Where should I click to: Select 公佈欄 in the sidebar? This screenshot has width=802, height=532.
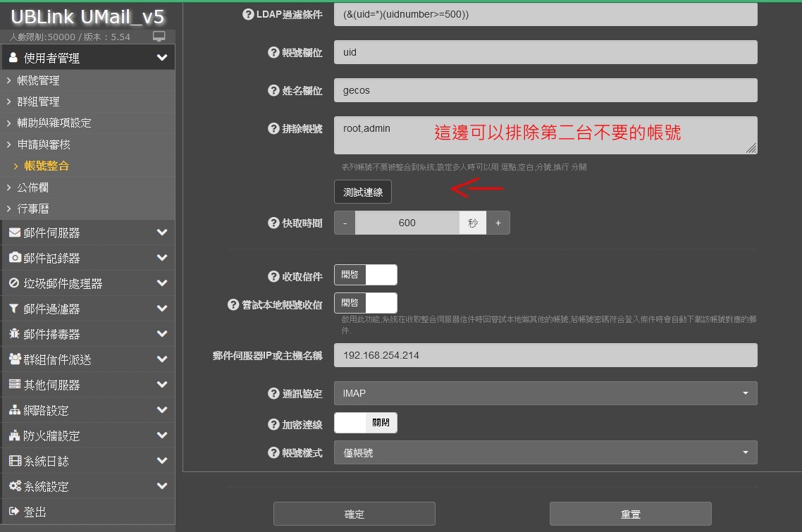point(32,187)
